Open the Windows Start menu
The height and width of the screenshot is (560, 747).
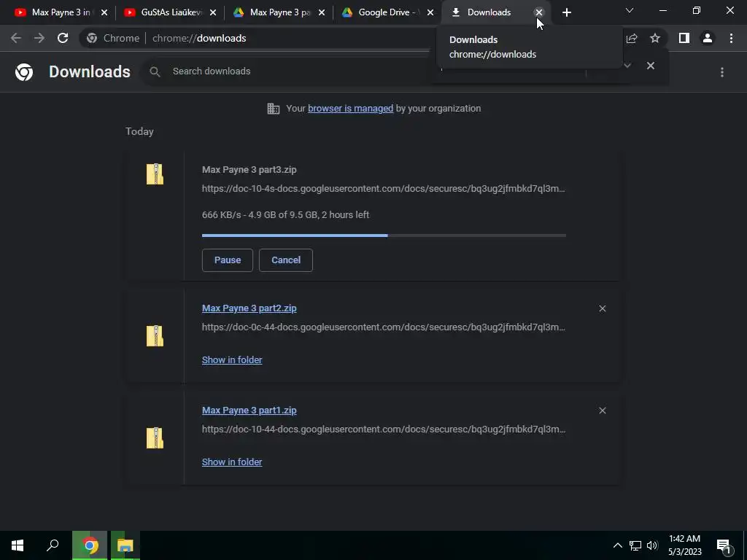pos(18,545)
